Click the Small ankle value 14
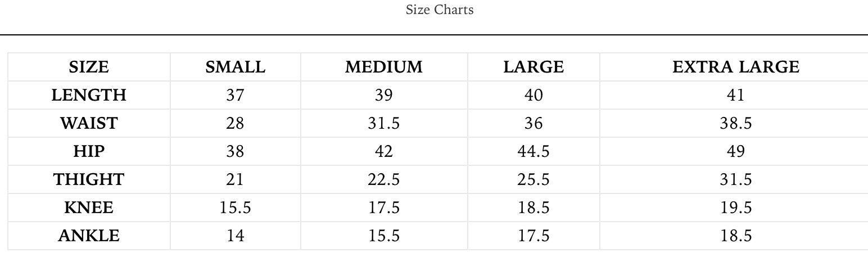The height and width of the screenshot is (266, 868). [x=235, y=236]
